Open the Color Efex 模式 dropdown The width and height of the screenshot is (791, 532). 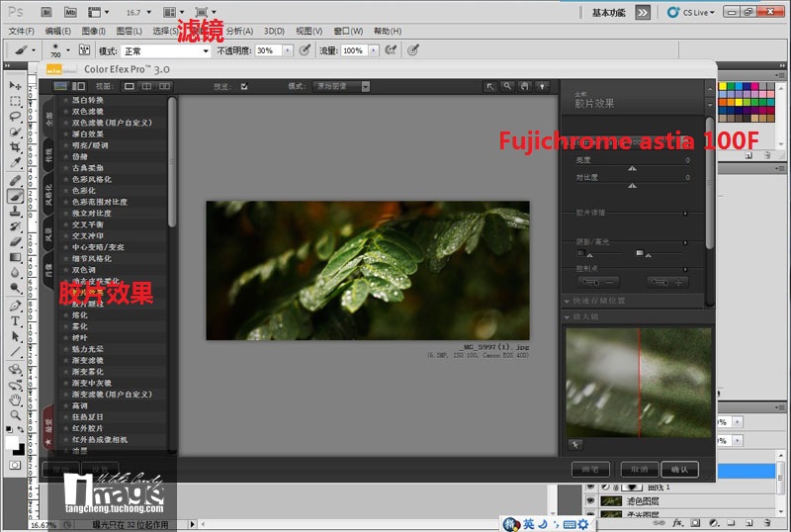click(x=340, y=86)
